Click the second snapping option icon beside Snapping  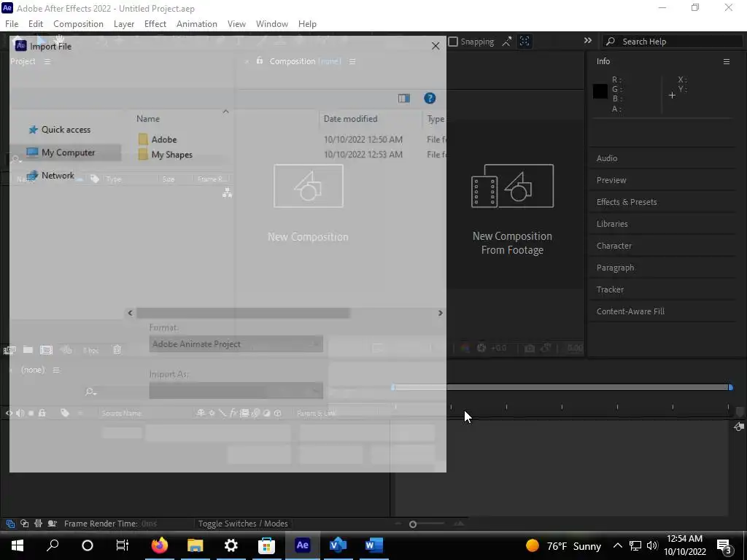(525, 42)
